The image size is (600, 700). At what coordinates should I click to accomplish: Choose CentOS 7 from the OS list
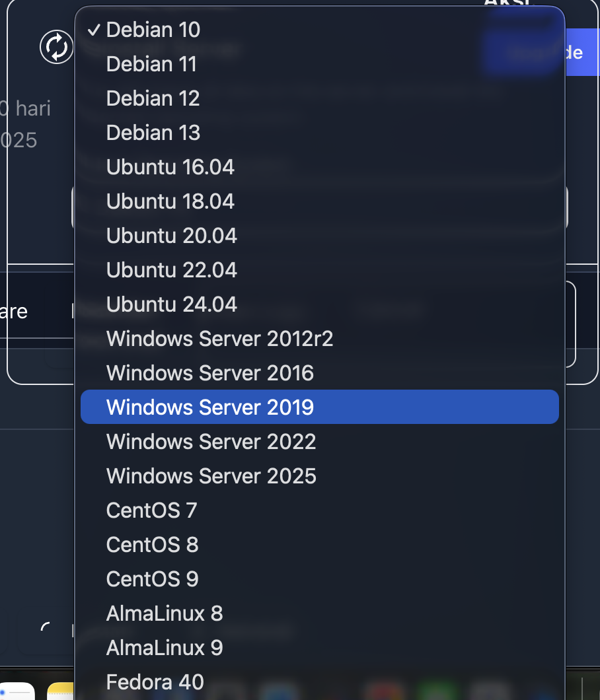tap(151, 510)
